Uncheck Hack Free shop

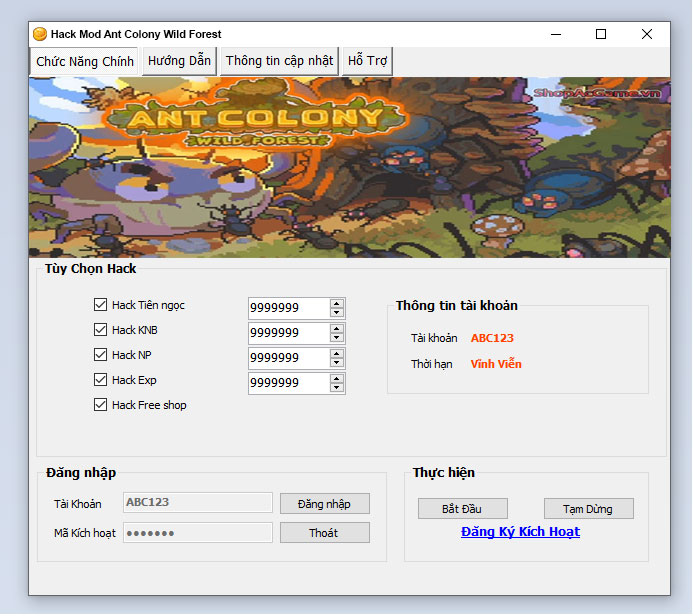(x=100, y=405)
